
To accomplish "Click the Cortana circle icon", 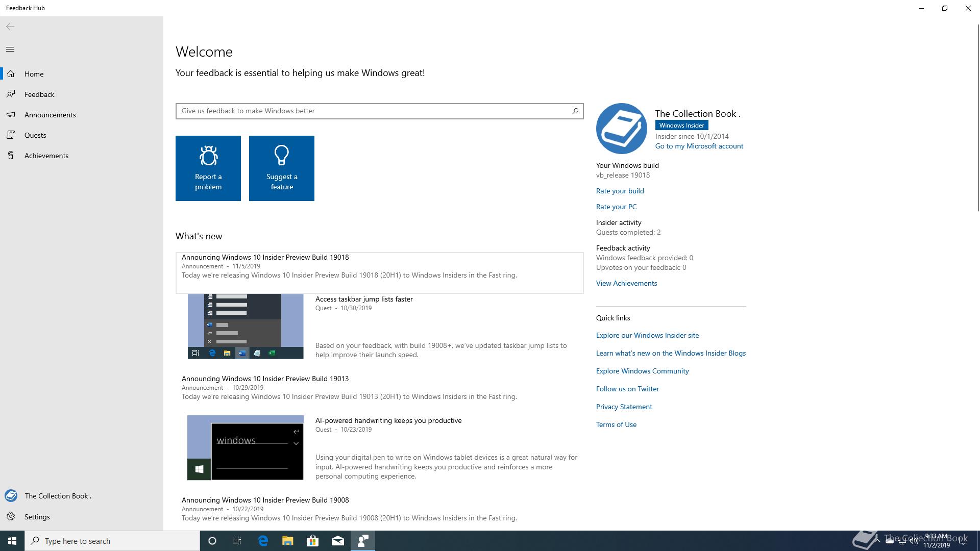I will 212,541.
